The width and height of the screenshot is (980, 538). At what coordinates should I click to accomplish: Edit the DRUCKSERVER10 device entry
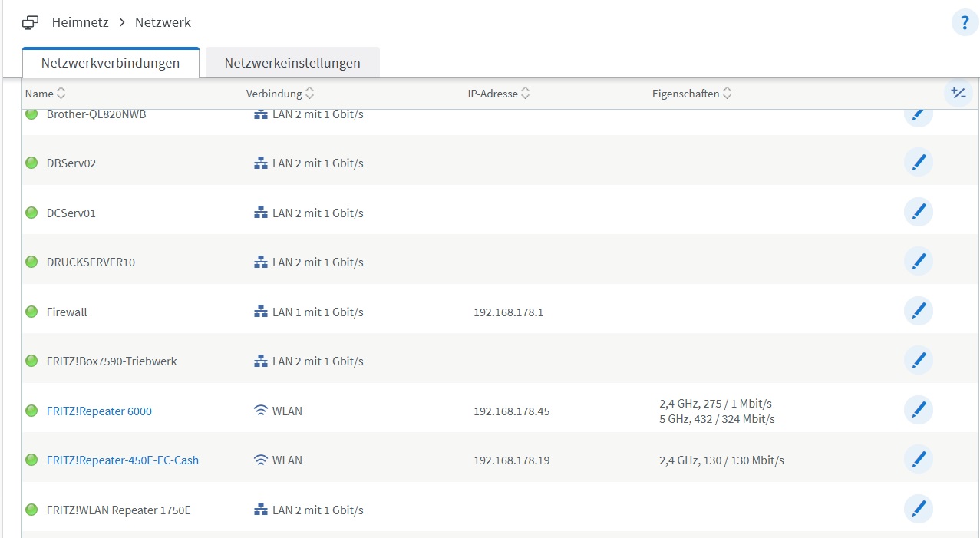tap(918, 262)
